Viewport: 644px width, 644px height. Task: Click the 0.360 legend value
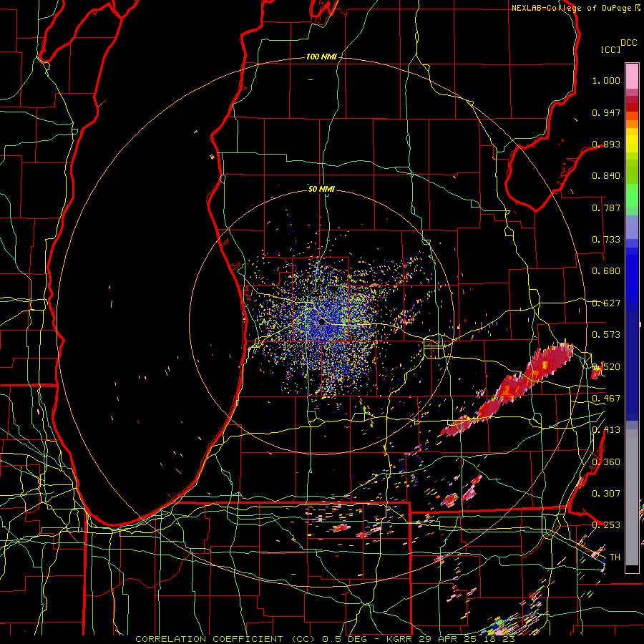pos(606,462)
